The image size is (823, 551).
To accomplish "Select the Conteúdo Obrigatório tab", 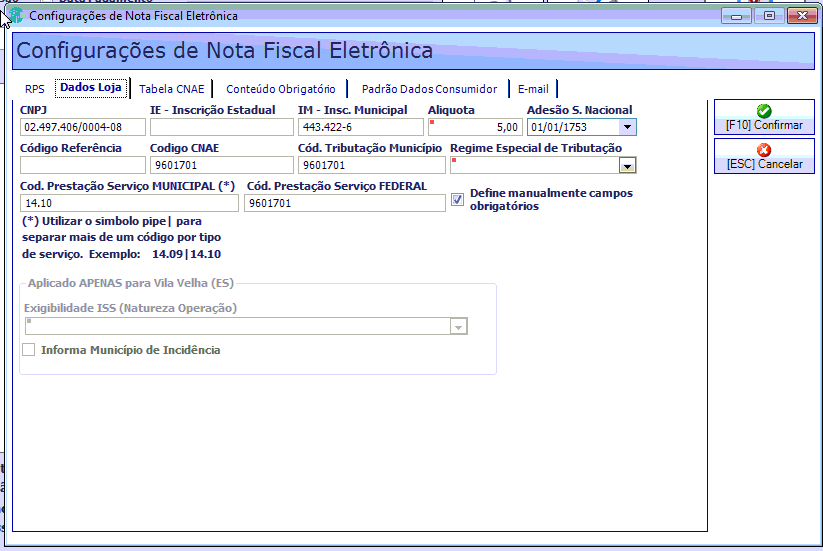I will coord(281,89).
